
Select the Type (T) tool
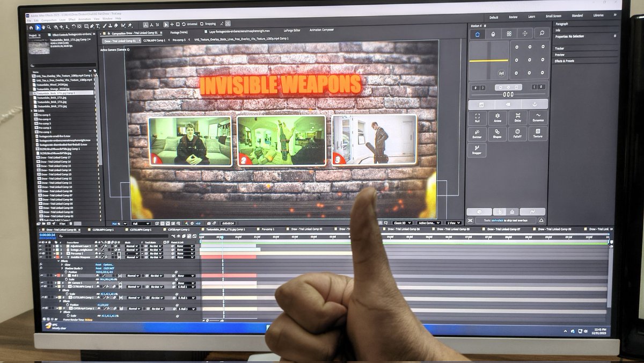(98, 26)
